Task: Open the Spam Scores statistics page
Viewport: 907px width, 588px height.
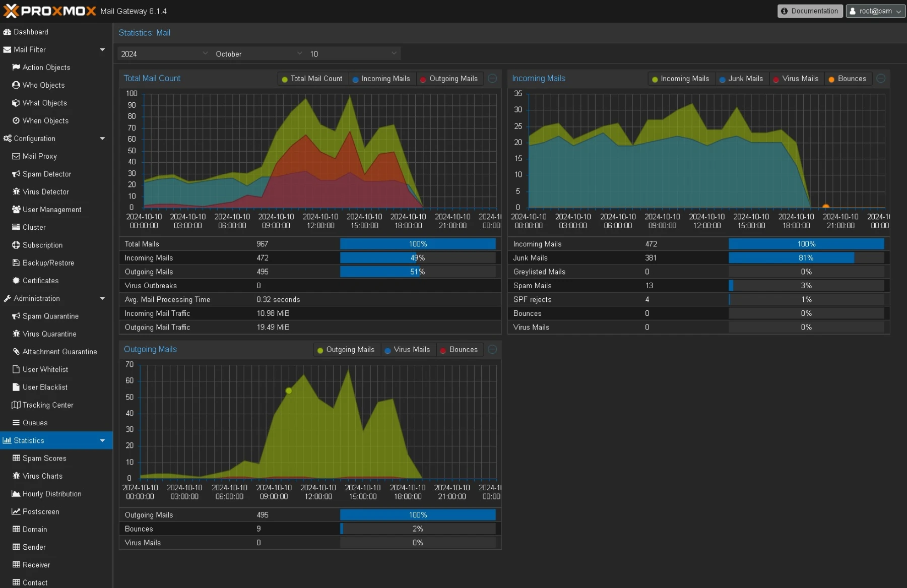Action: (x=44, y=458)
